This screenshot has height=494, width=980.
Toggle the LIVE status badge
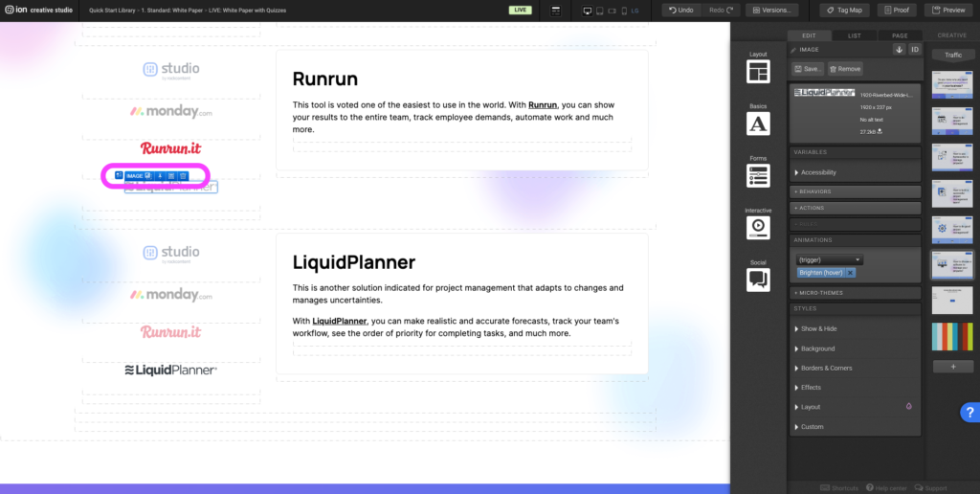tap(521, 10)
